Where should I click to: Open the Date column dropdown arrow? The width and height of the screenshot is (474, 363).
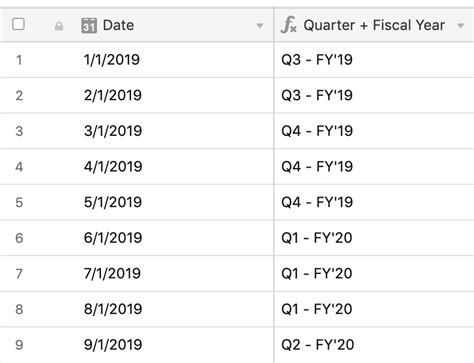(260, 26)
